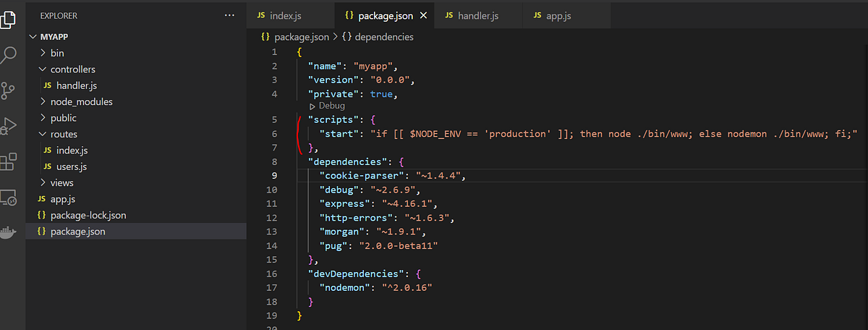Open the Docker whale icon

coord(8,233)
